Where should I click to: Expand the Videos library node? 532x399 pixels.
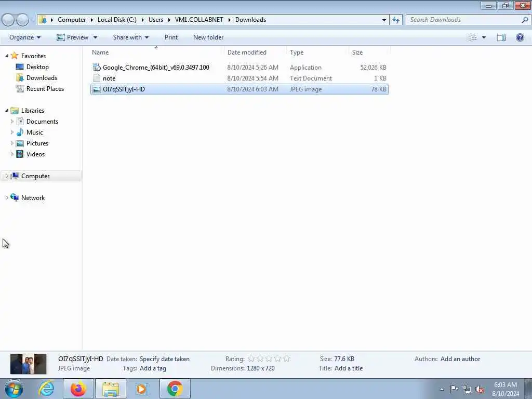(x=12, y=154)
